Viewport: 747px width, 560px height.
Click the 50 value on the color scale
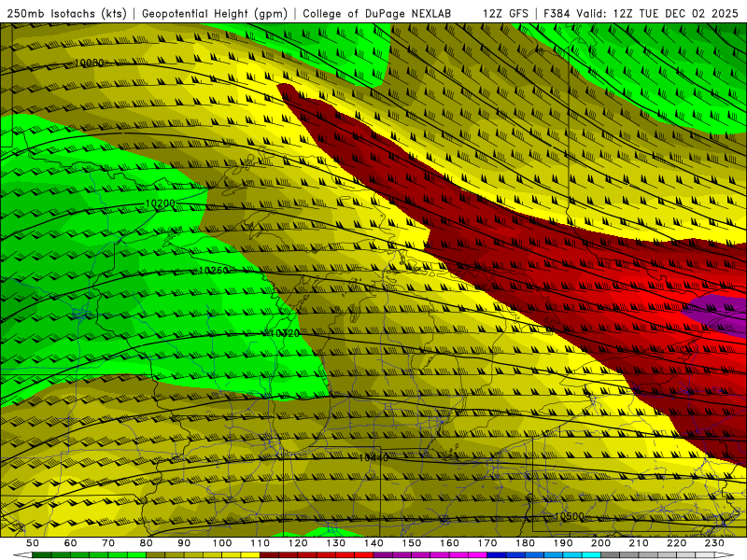(x=33, y=543)
